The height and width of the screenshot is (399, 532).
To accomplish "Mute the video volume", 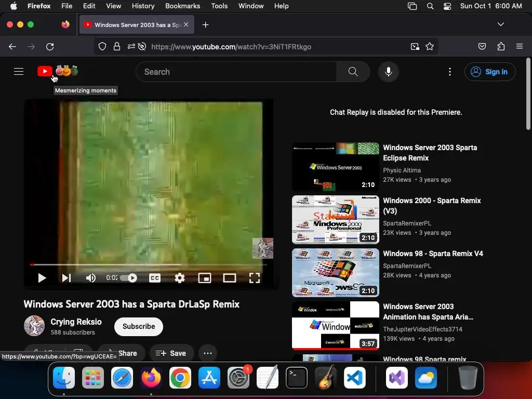I will point(90,278).
